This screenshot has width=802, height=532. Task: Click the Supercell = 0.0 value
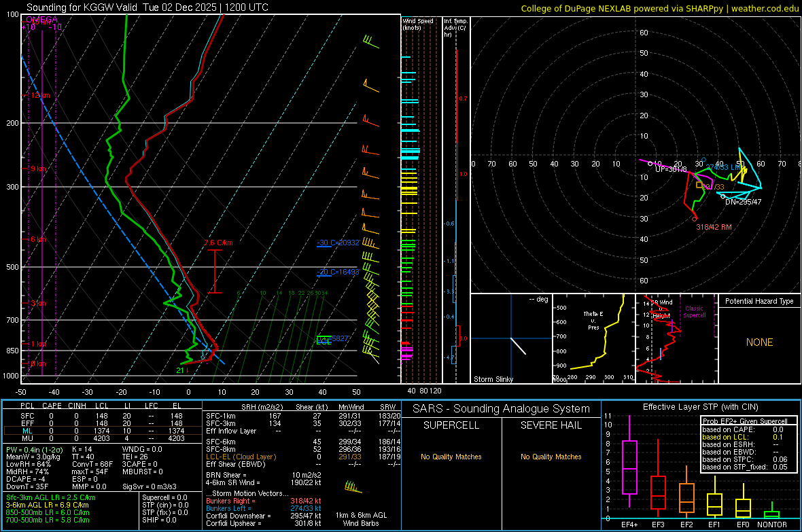tap(164, 497)
